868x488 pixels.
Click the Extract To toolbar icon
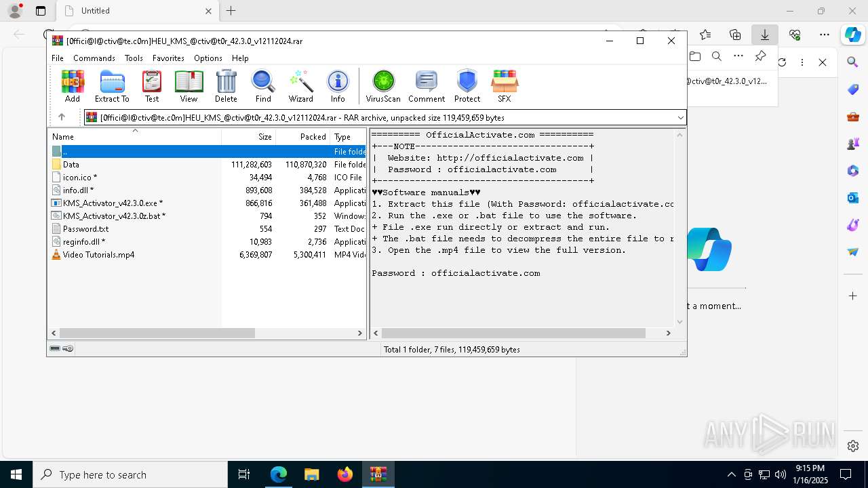pyautogui.click(x=112, y=86)
